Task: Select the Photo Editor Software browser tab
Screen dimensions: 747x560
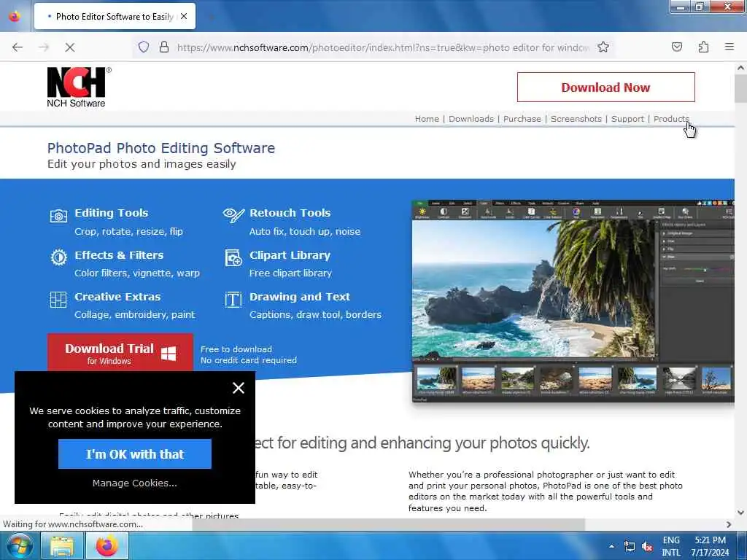Action: [x=115, y=16]
